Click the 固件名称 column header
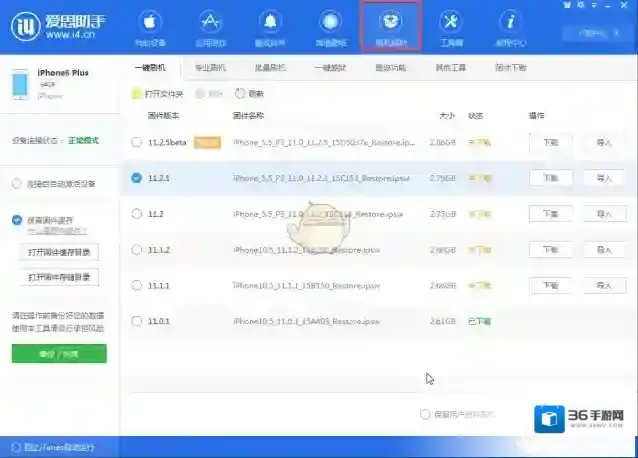The width and height of the screenshot is (638, 458). click(x=248, y=116)
